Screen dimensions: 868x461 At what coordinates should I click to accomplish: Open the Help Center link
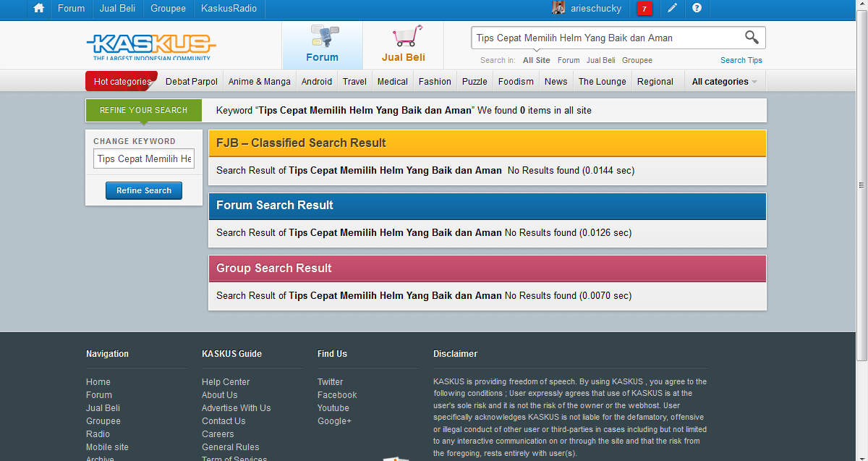226,382
